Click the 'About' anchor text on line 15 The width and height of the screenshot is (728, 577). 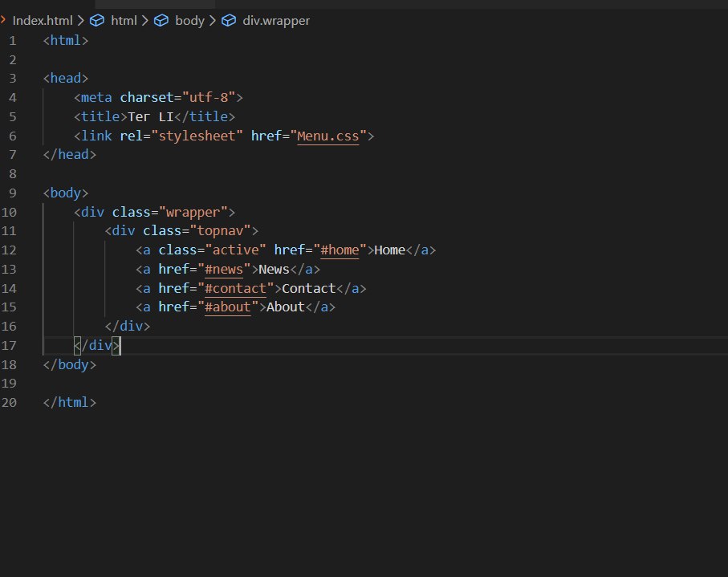pos(286,307)
